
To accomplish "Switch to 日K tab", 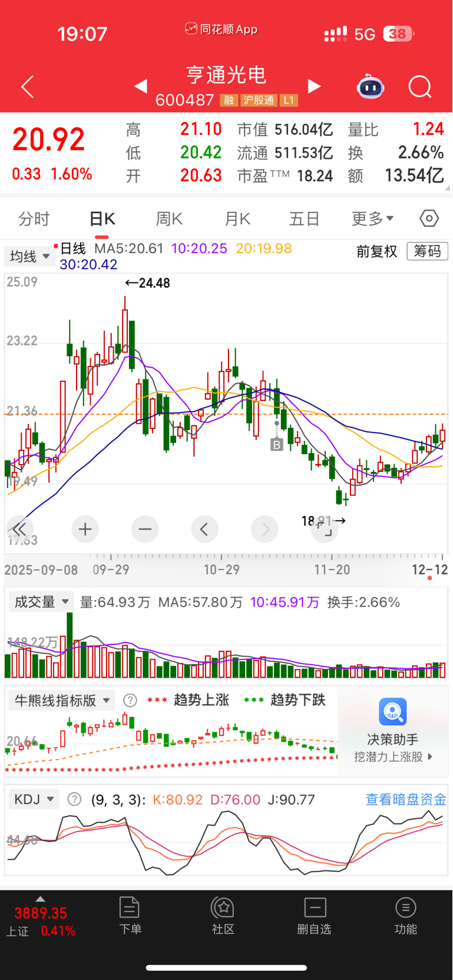I will tap(102, 219).
